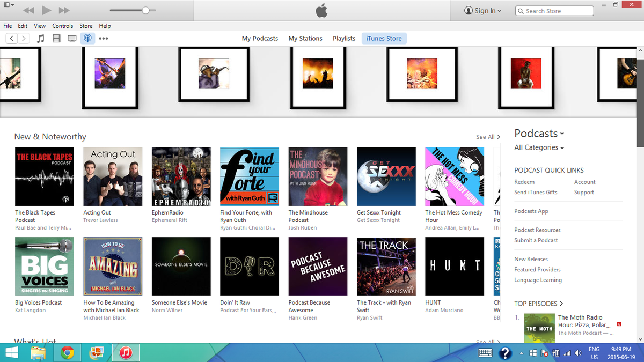
Task: Open The Mindhouse Podcast artwork
Action: [x=318, y=176]
